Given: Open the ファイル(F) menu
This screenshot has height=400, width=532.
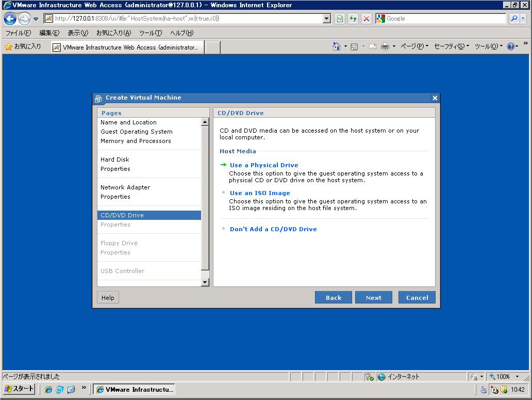Looking at the screenshot, I should (x=19, y=33).
